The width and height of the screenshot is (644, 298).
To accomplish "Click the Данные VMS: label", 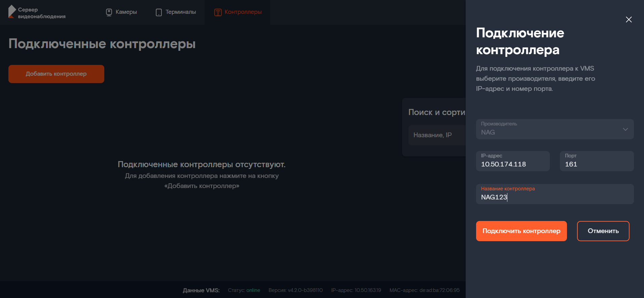I will pos(201,290).
